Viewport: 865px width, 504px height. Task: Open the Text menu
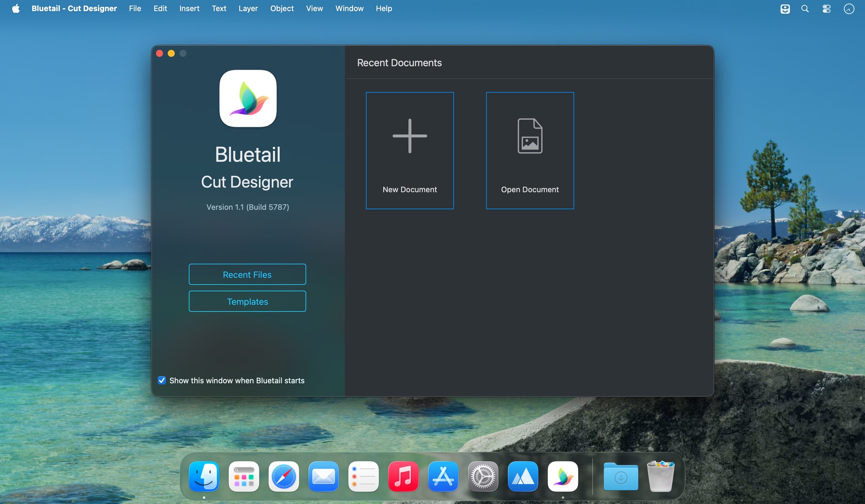click(x=219, y=8)
